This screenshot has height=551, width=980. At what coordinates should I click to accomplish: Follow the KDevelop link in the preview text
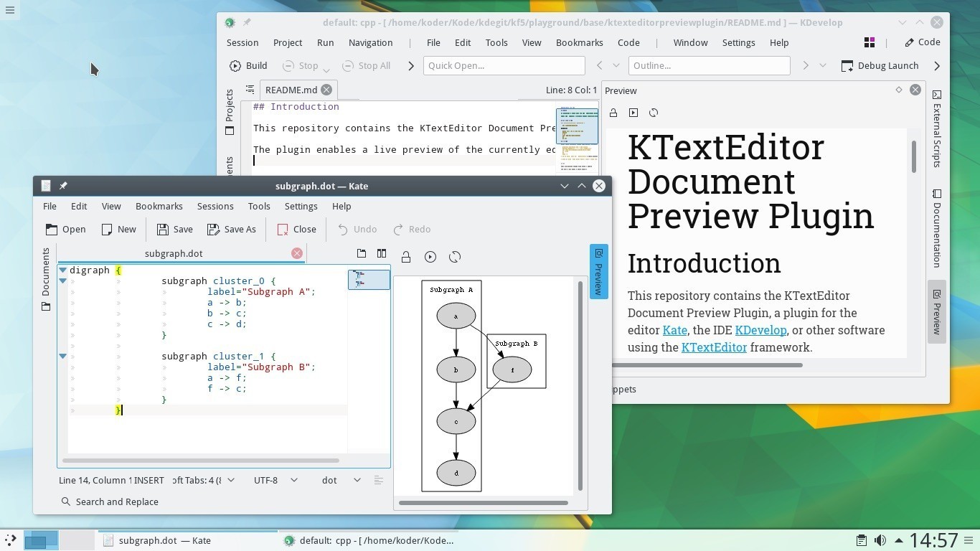pos(760,330)
